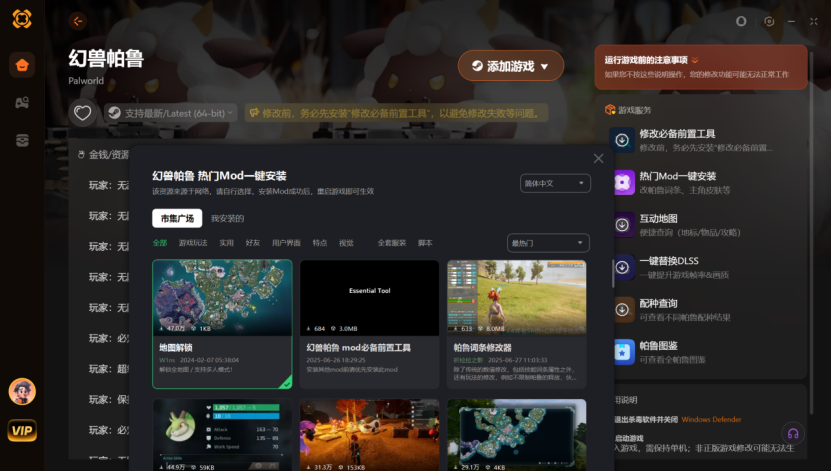Select the 全部 category filter
This screenshot has width=831, height=471.
[x=160, y=243]
